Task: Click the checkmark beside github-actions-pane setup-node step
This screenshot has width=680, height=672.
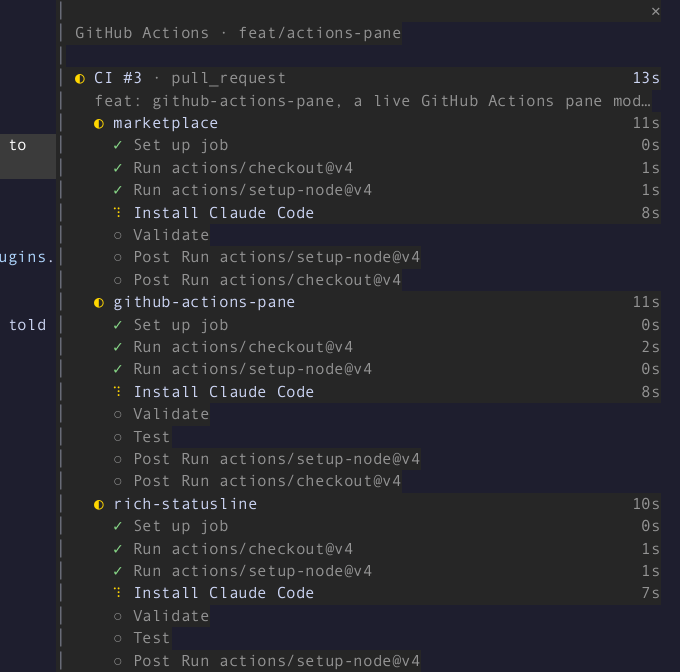Action: pos(118,369)
